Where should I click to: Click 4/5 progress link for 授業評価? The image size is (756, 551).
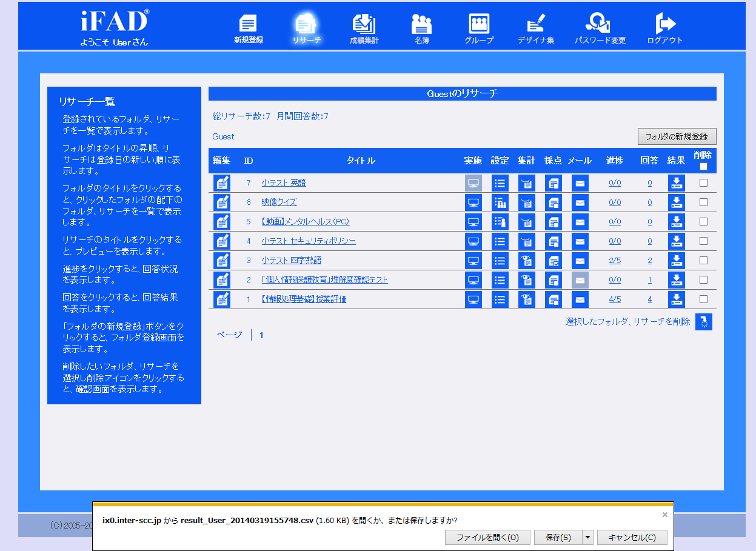[615, 299]
